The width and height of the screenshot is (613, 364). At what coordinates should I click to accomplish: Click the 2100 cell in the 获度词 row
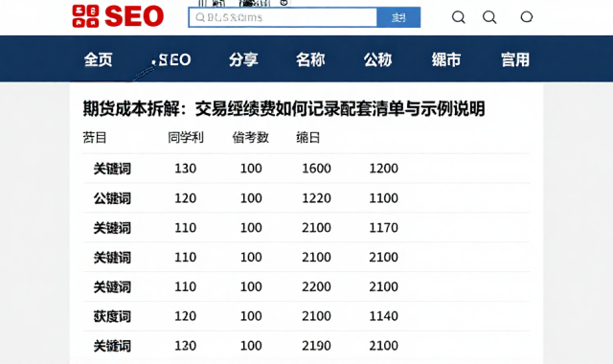(316, 316)
